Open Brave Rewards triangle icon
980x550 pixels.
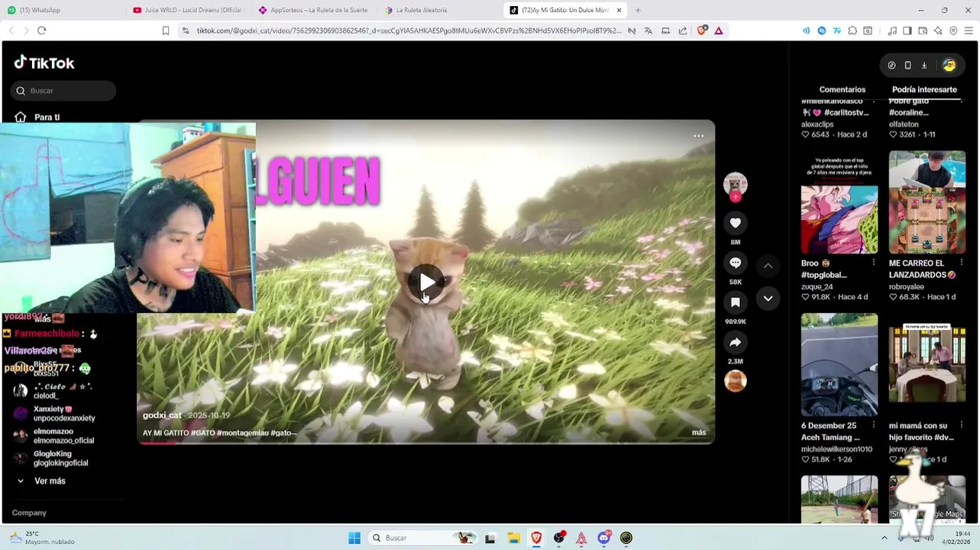[719, 31]
